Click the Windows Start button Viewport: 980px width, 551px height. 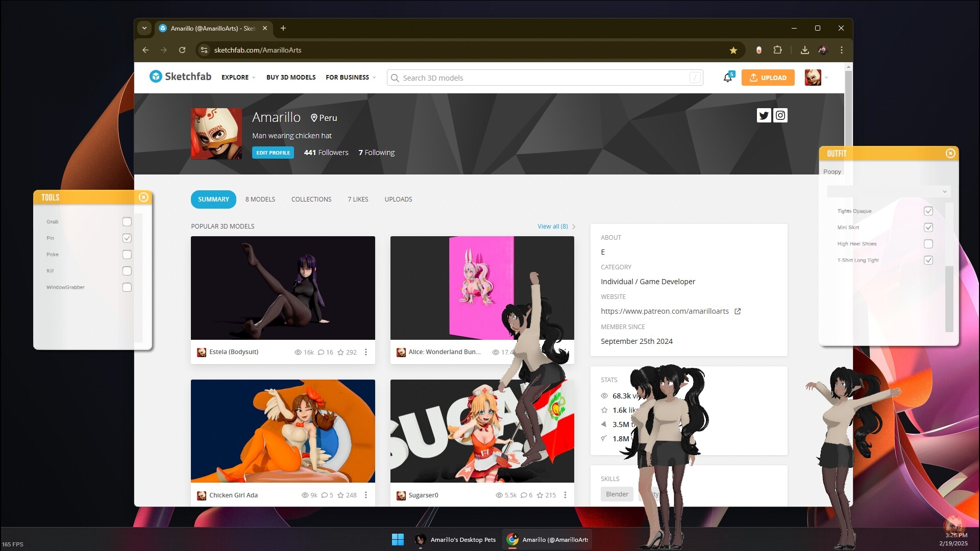[398, 539]
